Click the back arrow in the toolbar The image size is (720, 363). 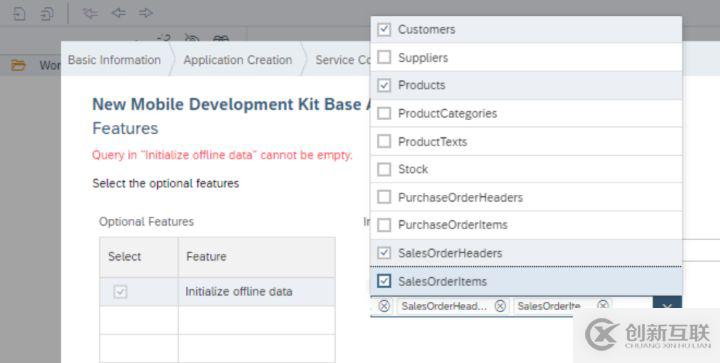click(x=119, y=13)
